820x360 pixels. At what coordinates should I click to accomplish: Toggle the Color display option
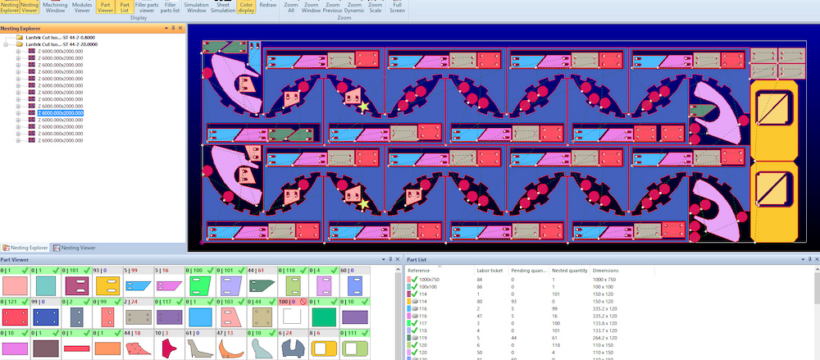pyautogui.click(x=246, y=7)
